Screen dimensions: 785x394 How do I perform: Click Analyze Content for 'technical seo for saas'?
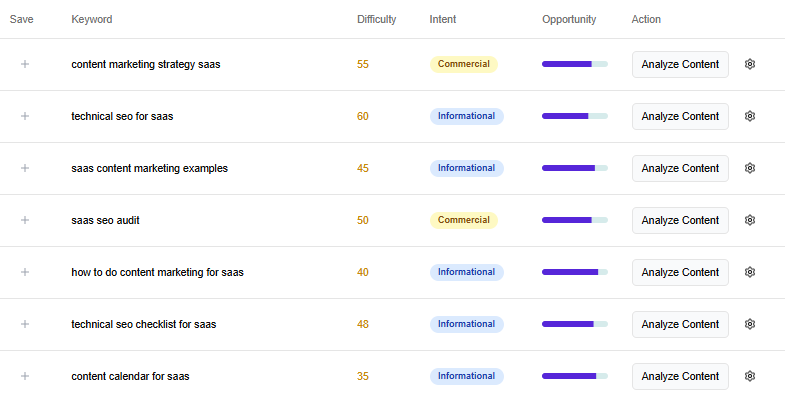click(680, 116)
